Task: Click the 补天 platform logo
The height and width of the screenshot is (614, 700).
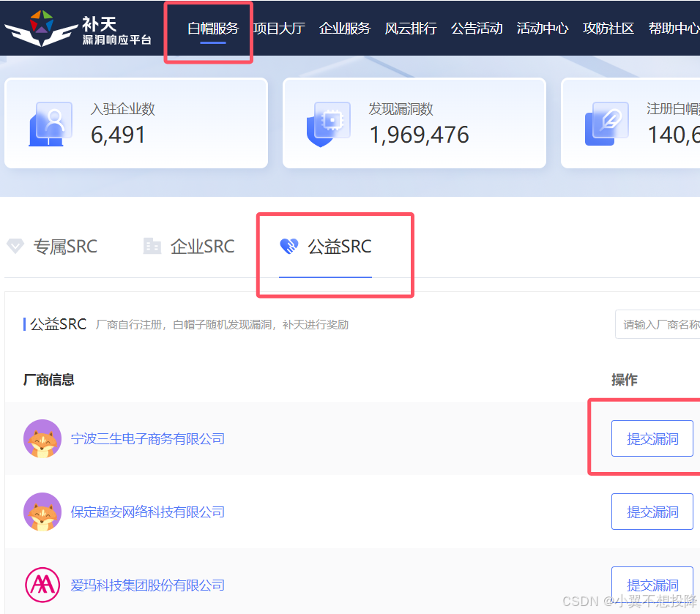Action: click(x=78, y=29)
